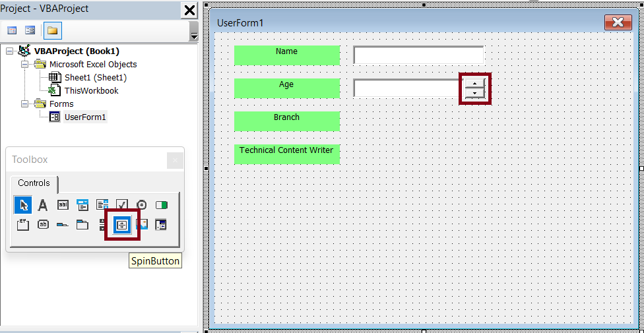Image resolution: width=644 pixels, height=333 pixels.
Task: Pick the Label control in Toolbox
Action: point(43,205)
